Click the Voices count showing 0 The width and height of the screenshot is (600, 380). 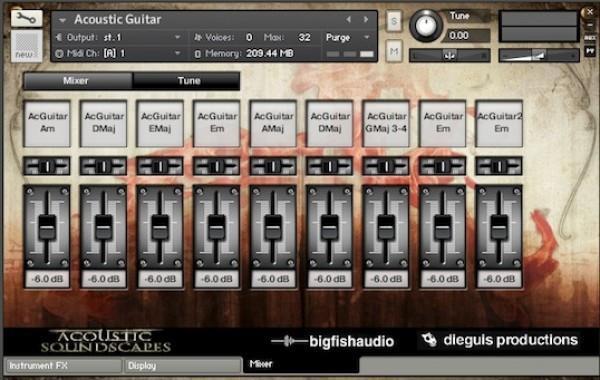[x=249, y=38]
